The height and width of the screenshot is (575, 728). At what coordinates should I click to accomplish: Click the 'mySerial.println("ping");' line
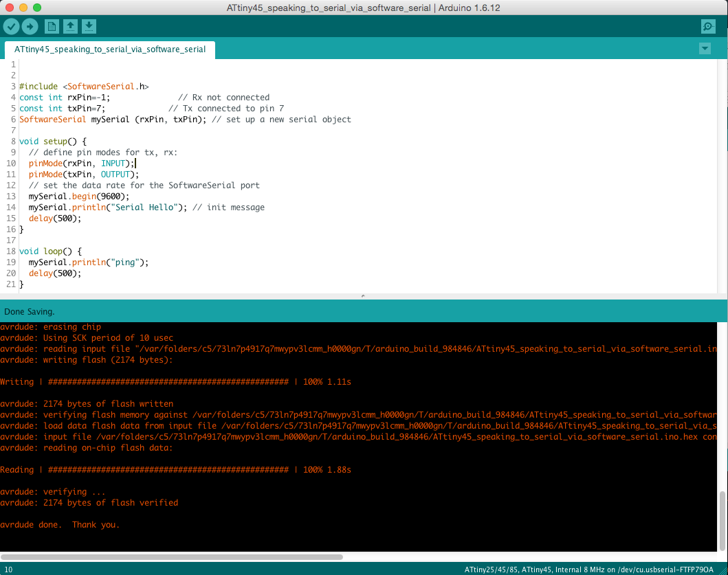(x=89, y=262)
